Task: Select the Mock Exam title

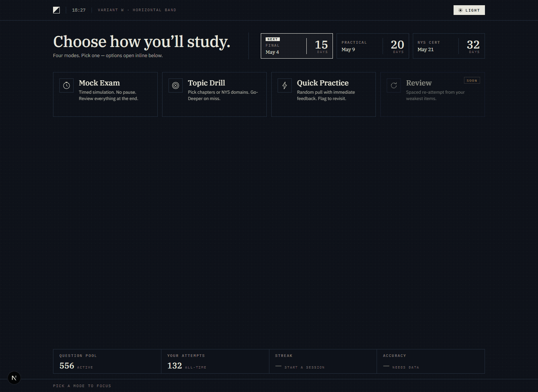Action: pyautogui.click(x=99, y=83)
